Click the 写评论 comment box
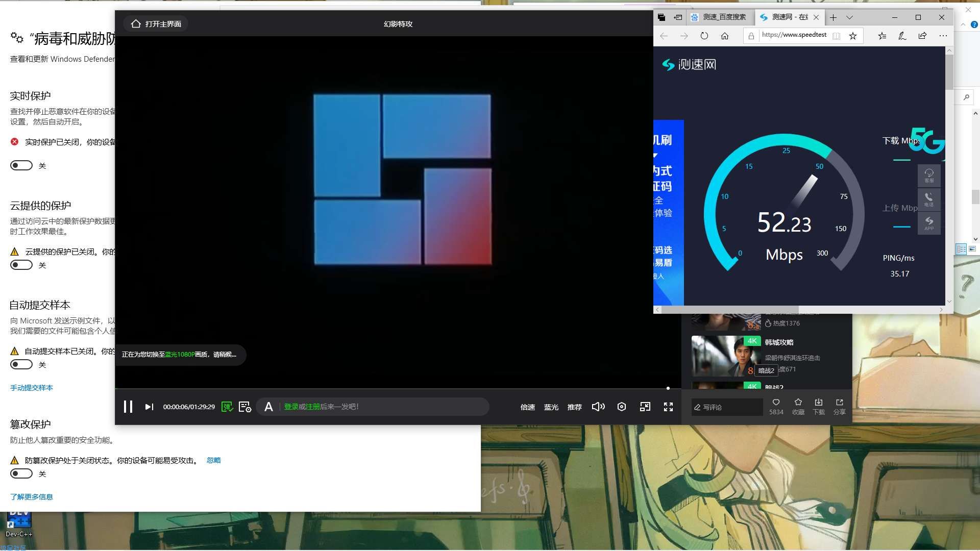The image size is (980, 551). 727,407
